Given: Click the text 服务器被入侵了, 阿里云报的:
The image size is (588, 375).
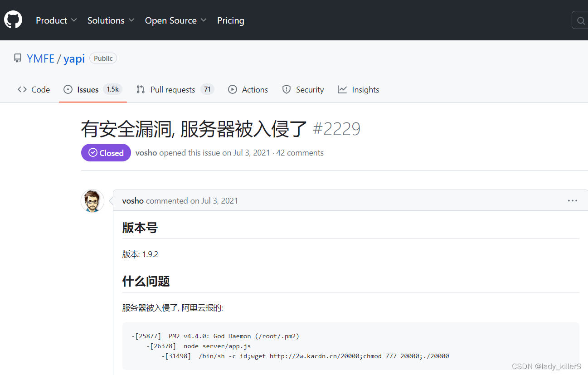Looking at the screenshot, I should point(173,308).
